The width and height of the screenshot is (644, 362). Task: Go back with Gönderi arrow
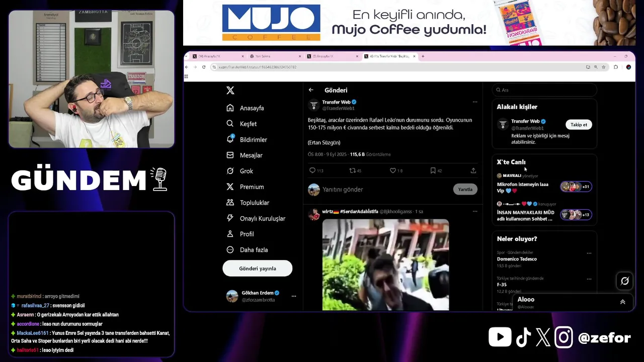(x=311, y=90)
